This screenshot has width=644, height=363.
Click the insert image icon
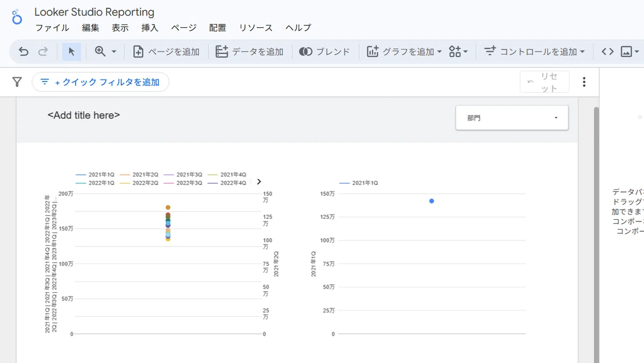click(x=626, y=51)
